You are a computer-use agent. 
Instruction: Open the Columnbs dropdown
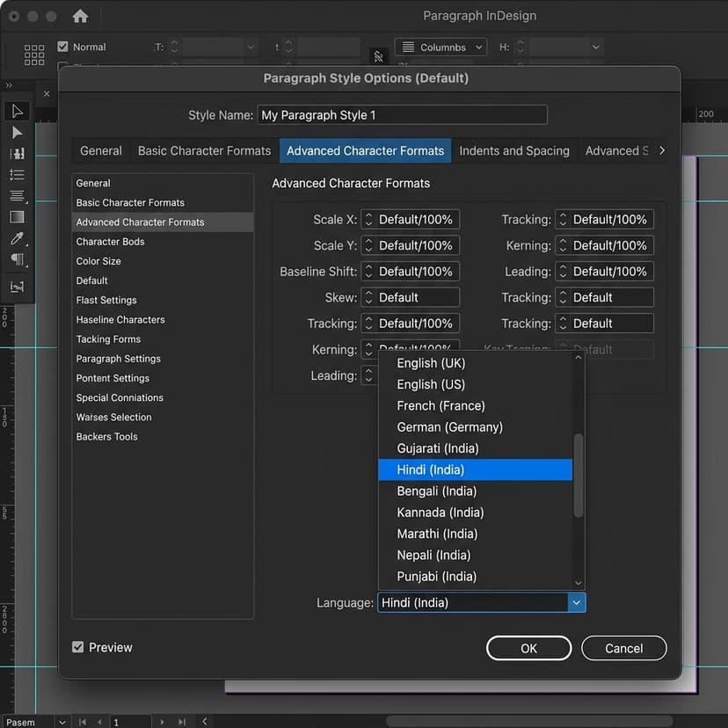point(440,47)
